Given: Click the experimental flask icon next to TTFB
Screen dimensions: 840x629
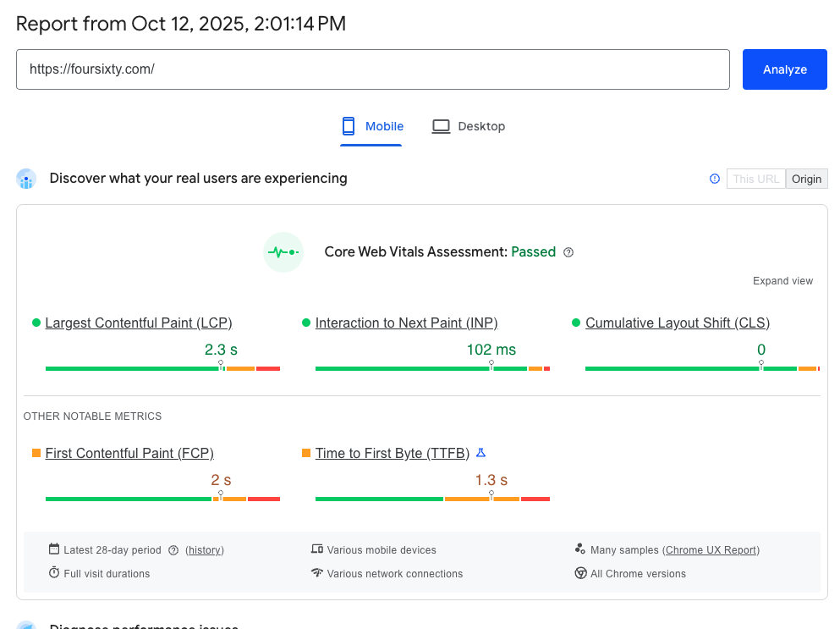Looking at the screenshot, I should click(481, 452).
